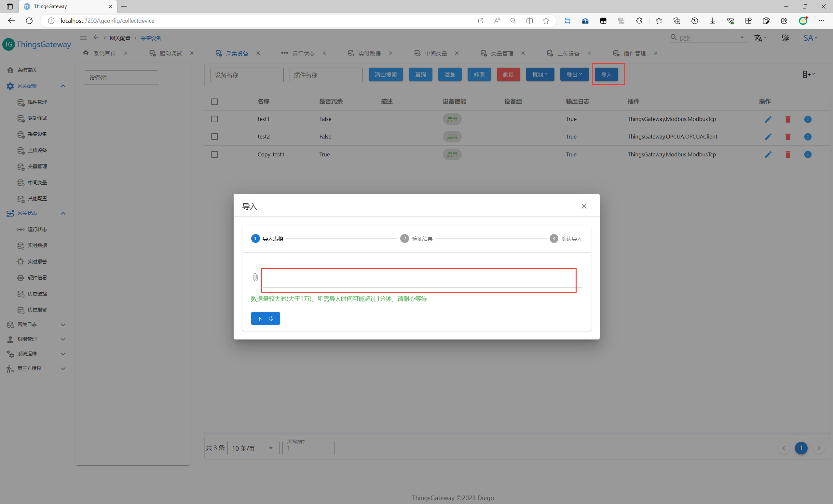Click the file upload input field
This screenshot has height=504, width=833.
[x=418, y=279]
